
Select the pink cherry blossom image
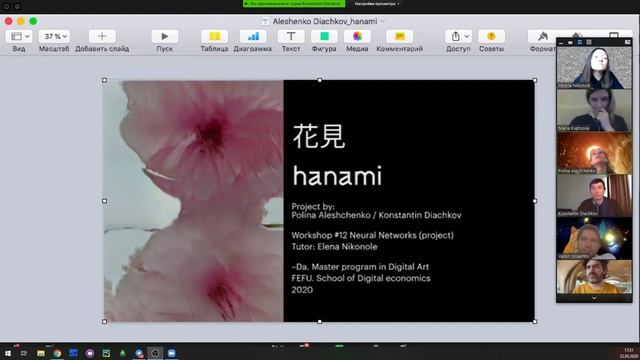pos(194,201)
